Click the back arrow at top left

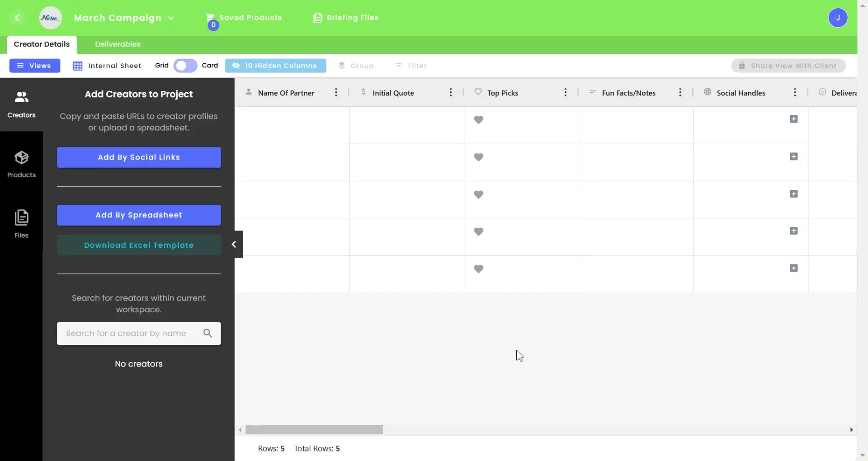pos(17,18)
